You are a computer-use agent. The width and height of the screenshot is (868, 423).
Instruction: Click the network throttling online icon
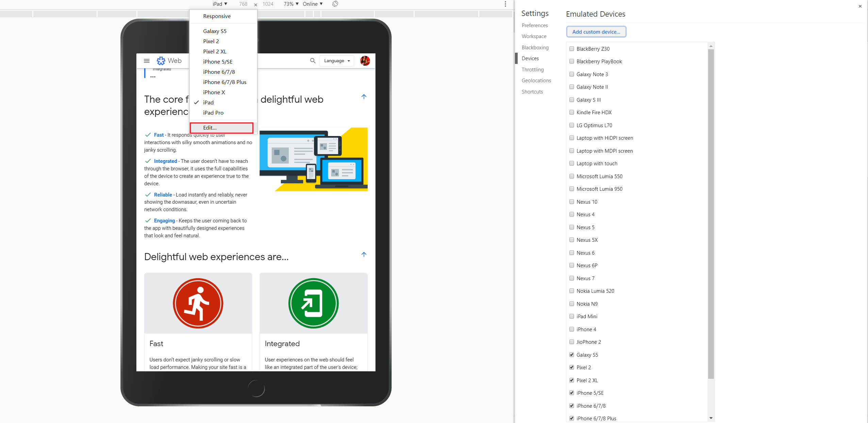(x=313, y=4)
